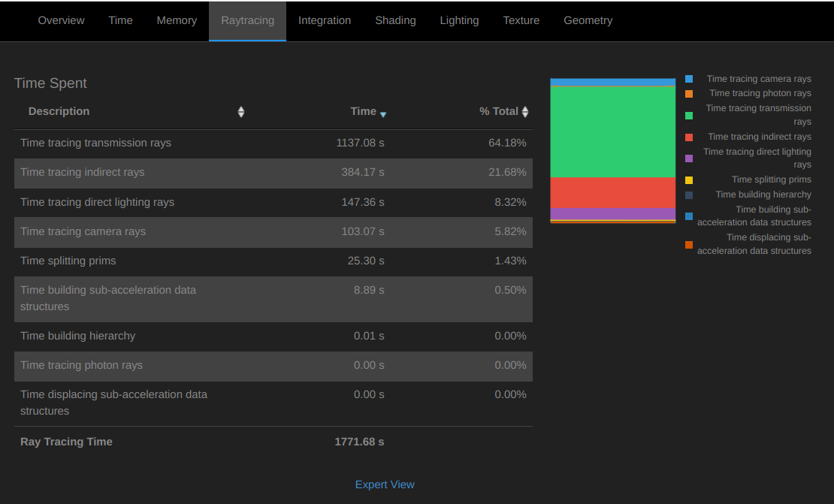This screenshot has width=834, height=504.
Task: Open the Overview tab
Action: 61,21
